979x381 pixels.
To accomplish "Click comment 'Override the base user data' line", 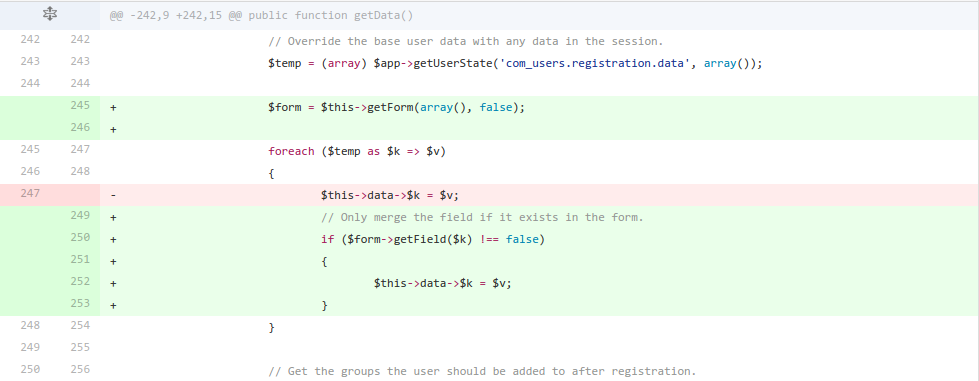I will (x=465, y=42).
